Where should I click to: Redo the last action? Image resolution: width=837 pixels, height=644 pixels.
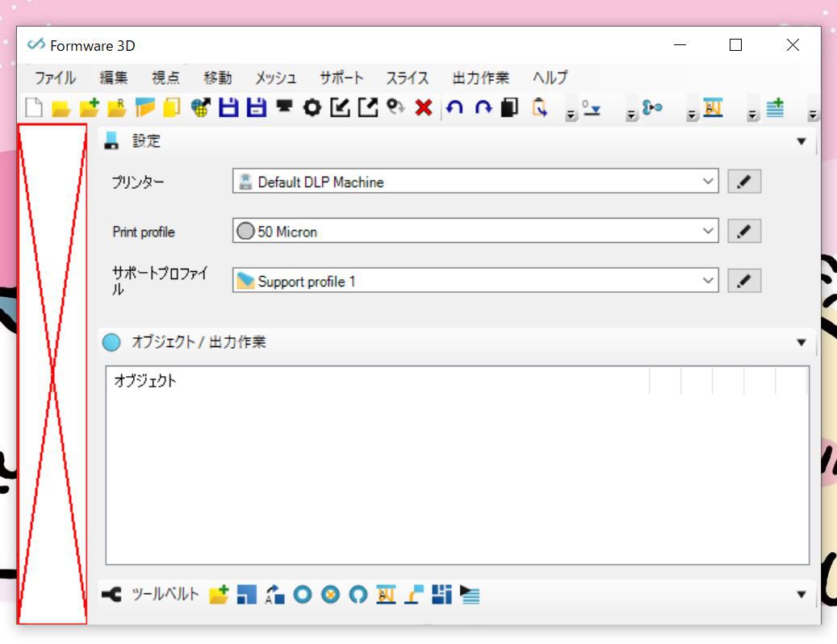tap(483, 108)
